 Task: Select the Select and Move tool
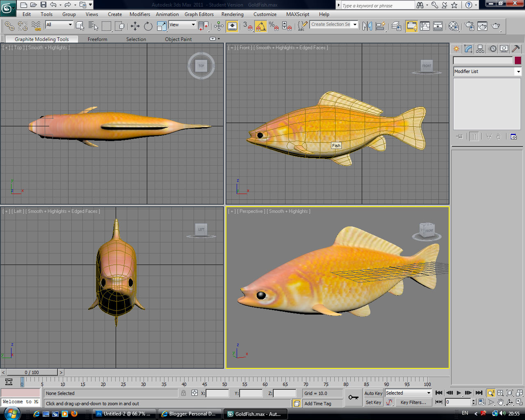click(x=135, y=26)
